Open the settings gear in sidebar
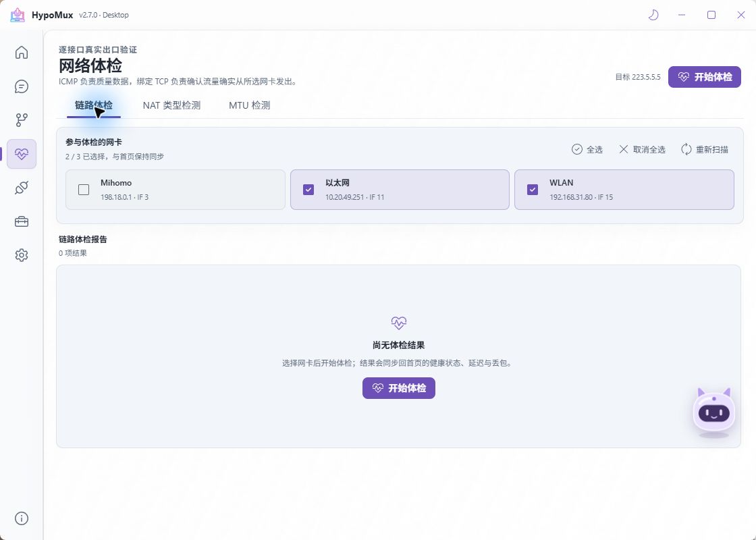The width and height of the screenshot is (756, 540). click(x=21, y=255)
